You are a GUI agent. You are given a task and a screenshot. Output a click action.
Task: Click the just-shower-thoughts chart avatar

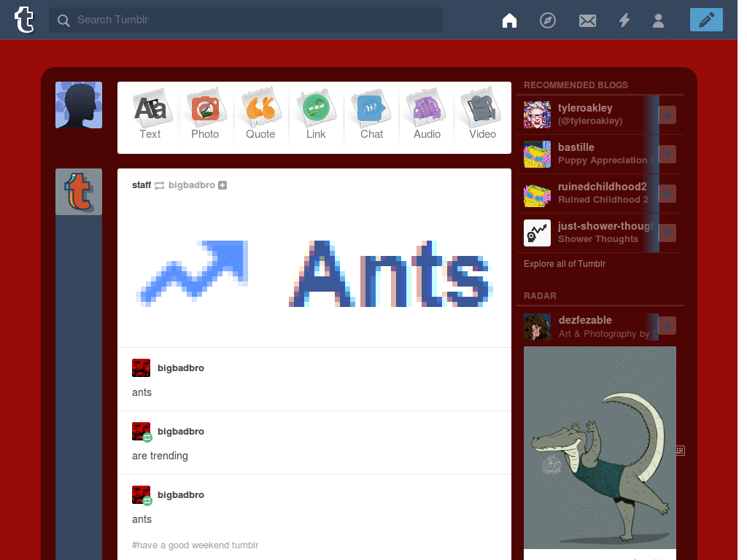tap(537, 233)
